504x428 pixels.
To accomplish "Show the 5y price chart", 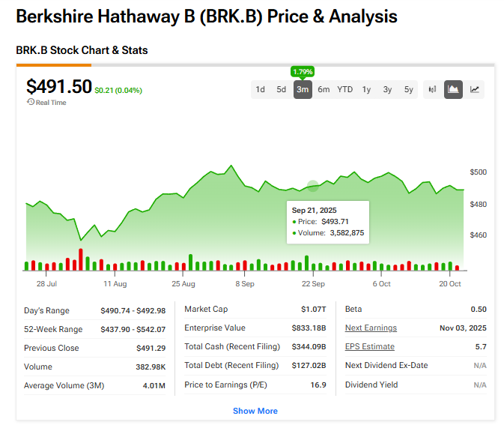I will pos(408,89).
